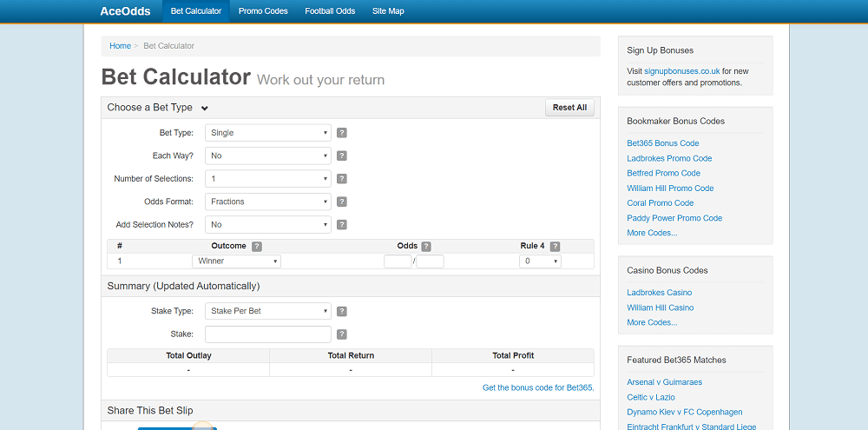The height and width of the screenshot is (430, 868).
Task: Open the Site Map nav item
Action: tap(388, 11)
